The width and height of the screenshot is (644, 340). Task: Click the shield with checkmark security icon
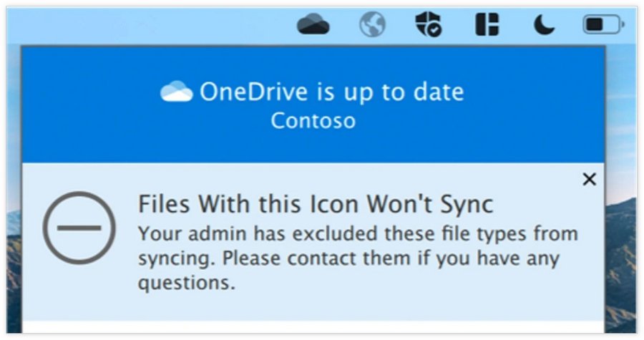(429, 25)
